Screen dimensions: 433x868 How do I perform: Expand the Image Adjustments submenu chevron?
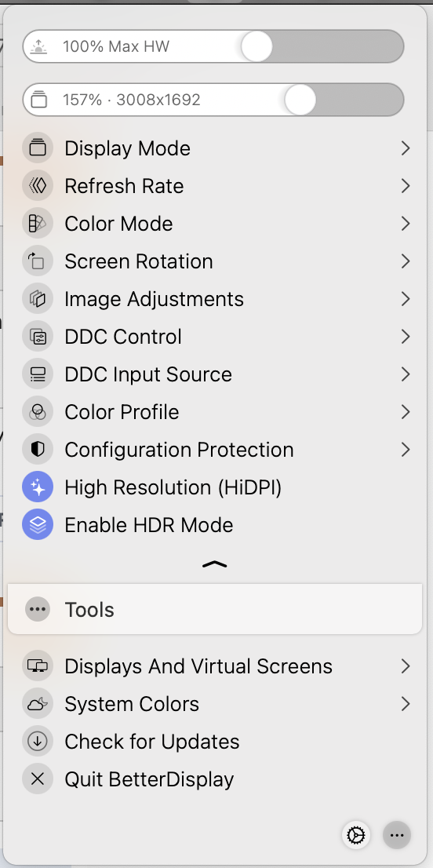coord(406,299)
